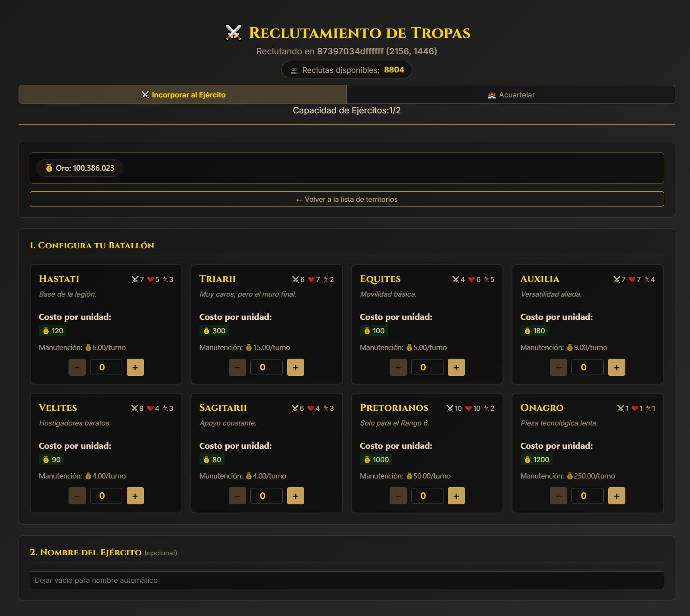Focus the Auxilia quantity input field
Viewport: 690px width, 616px height.
[587, 367]
